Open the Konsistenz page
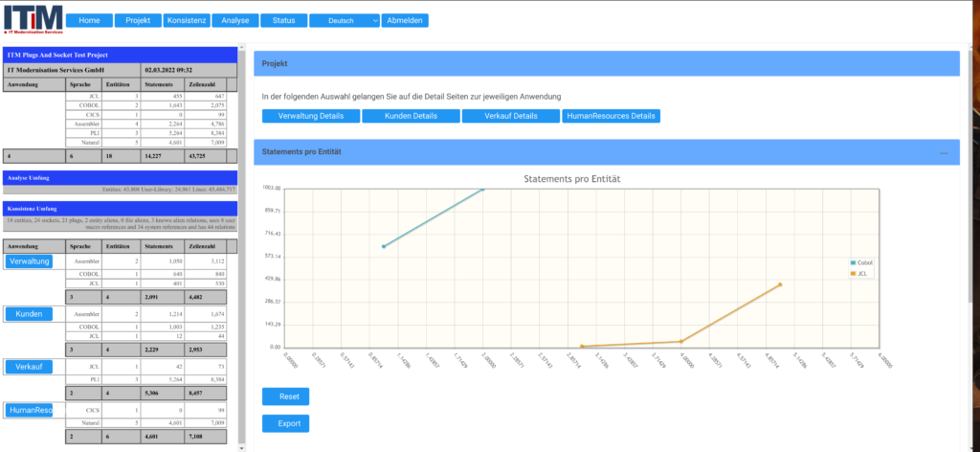The width and height of the screenshot is (980, 452). [x=186, y=20]
